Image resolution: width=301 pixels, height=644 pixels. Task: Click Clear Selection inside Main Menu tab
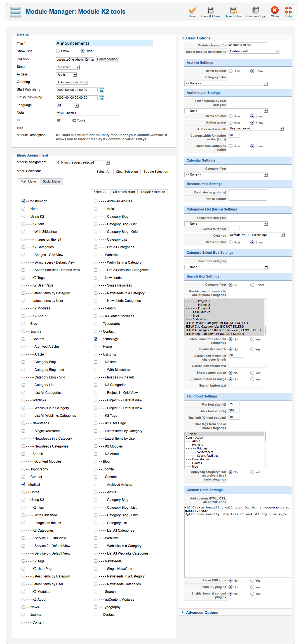(x=124, y=192)
